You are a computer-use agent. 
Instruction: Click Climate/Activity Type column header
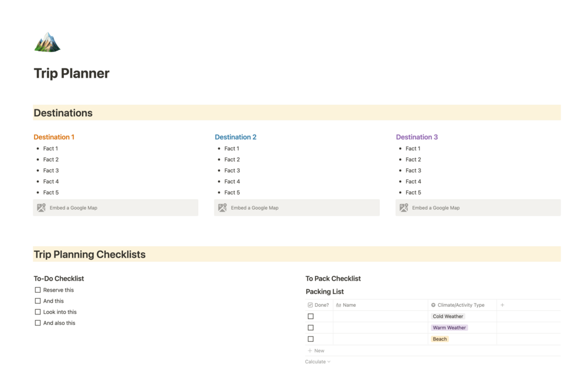click(462, 305)
